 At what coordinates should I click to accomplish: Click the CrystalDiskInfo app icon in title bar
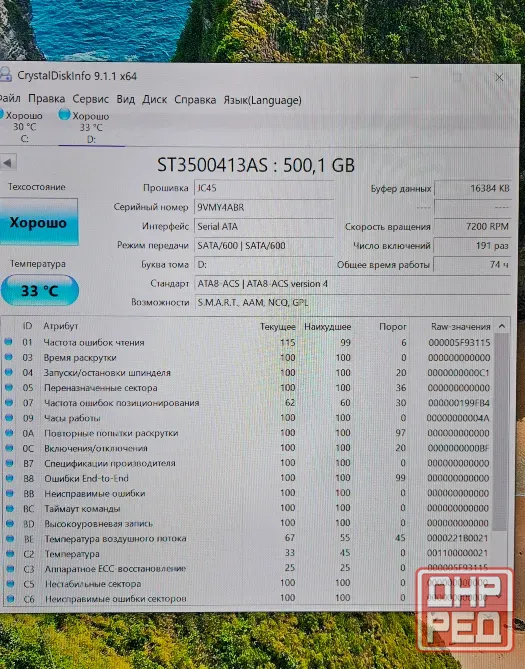tap(5, 75)
